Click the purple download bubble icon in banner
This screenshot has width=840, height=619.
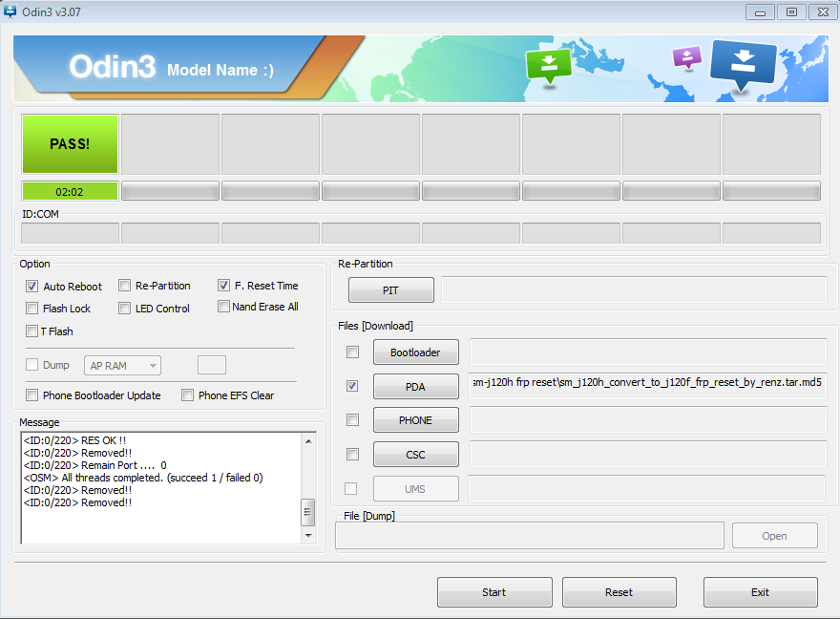[x=687, y=57]
